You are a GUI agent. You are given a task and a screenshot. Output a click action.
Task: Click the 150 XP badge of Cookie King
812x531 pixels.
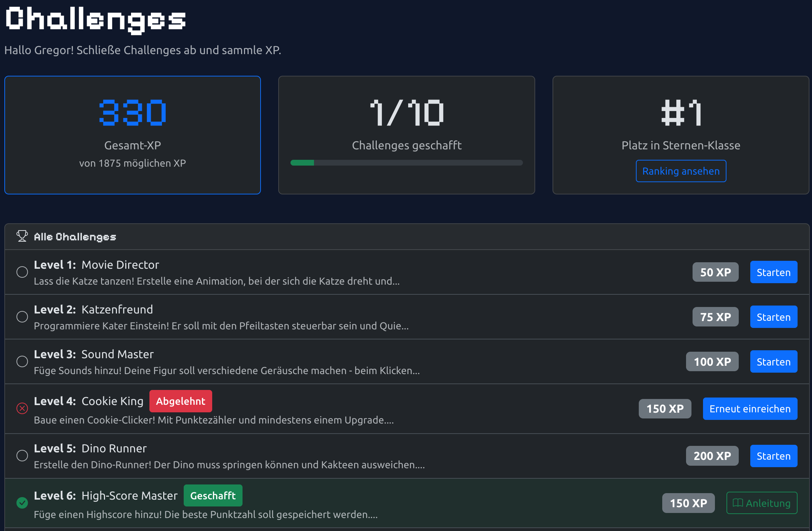pyautogui.click(x=665, y=409)
